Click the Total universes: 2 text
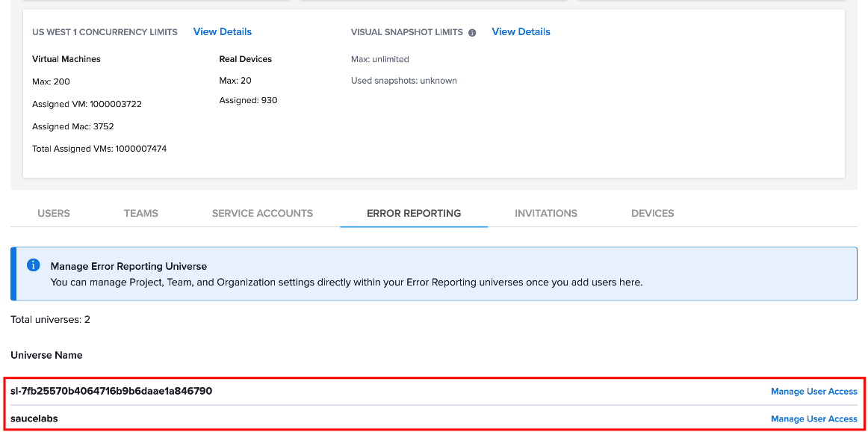 [50, 320]
